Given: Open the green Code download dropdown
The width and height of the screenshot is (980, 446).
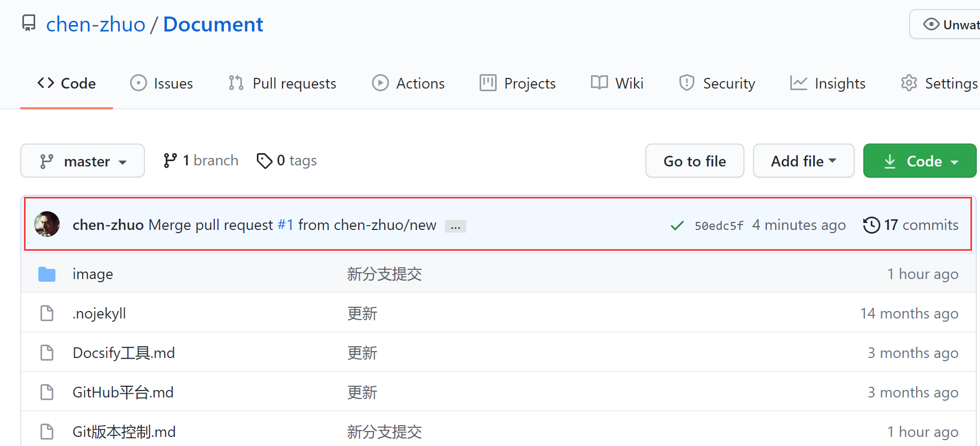Looking at the screenshot, I should click(919, 161).
